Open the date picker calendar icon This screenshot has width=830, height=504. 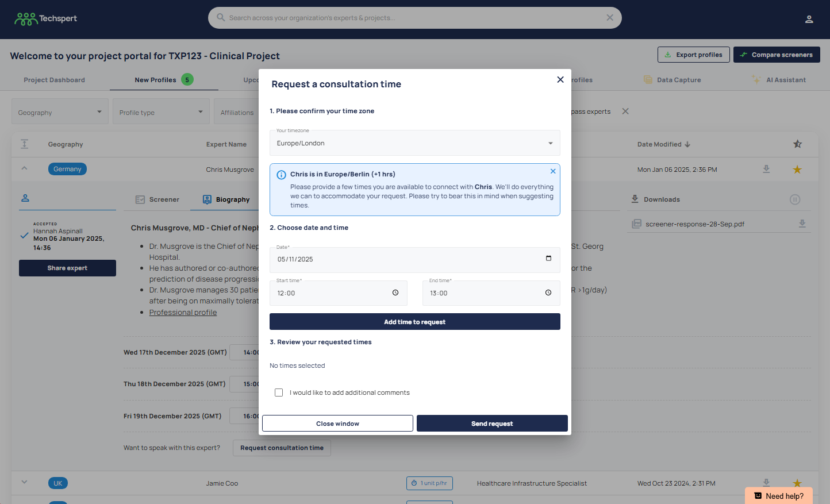548,259
